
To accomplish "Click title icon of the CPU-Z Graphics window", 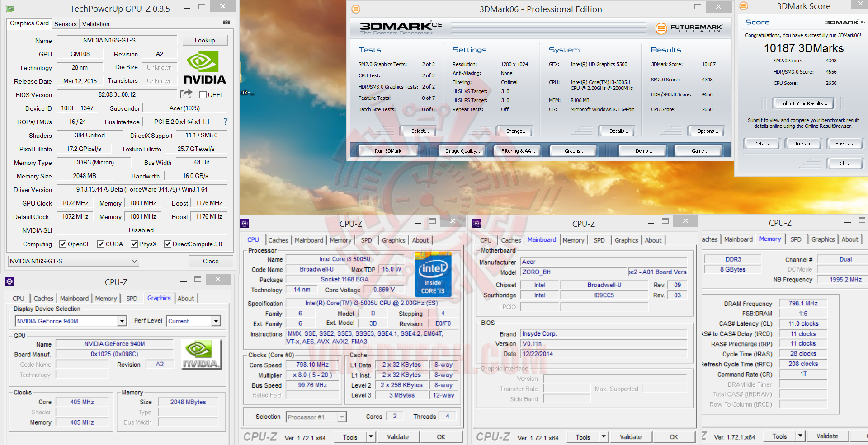I will coord(9,281).
